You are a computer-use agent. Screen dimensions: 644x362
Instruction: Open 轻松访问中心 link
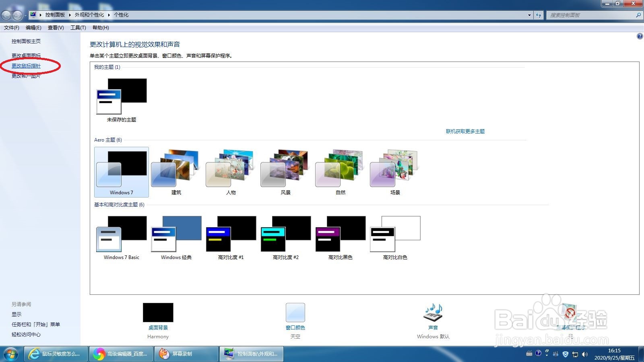(26, 335)
